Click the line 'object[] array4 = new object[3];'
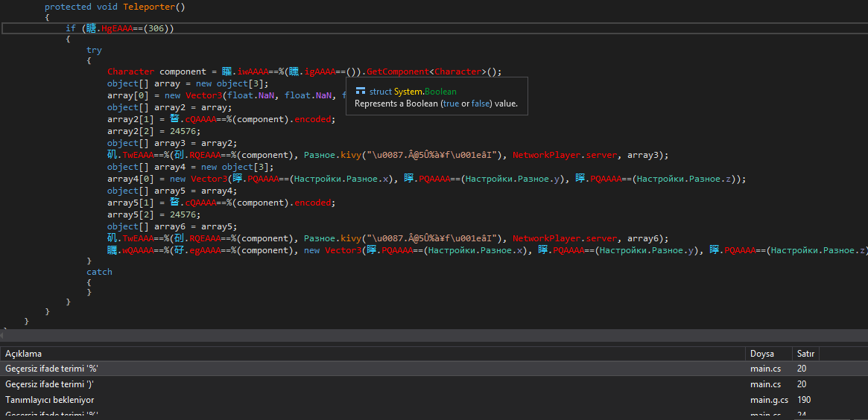 pyautogui.click(x=191, y=167)
